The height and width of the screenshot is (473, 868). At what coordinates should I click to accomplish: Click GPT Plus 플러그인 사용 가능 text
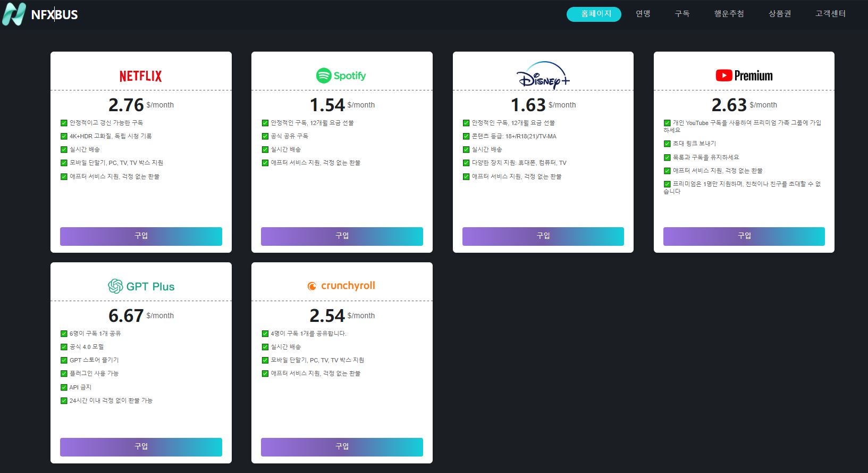click(94, 374)
